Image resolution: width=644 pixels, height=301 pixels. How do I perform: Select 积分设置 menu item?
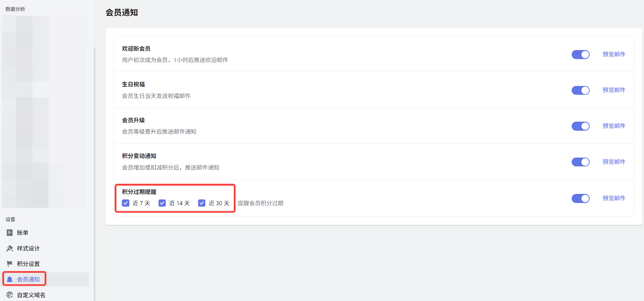click(28, 264)
